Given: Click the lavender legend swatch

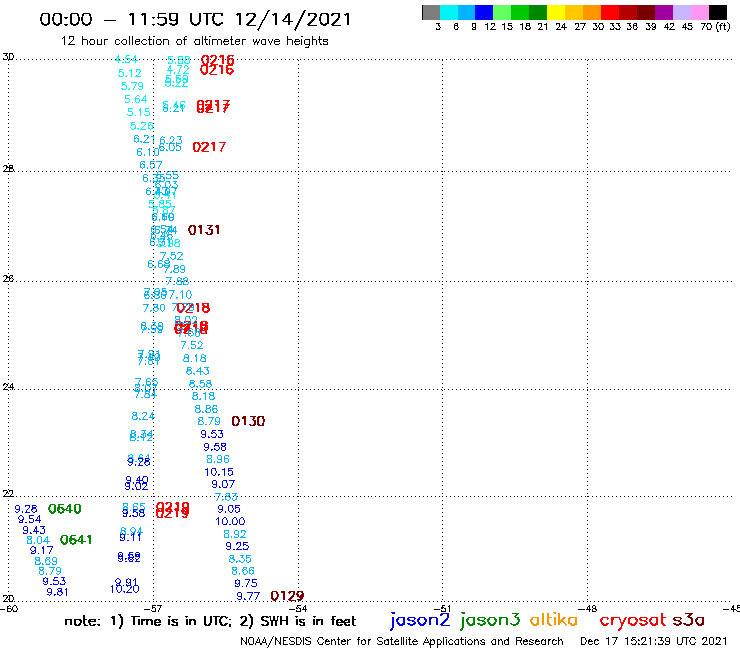Looking at the screenshot, I should tap(681, 12).
